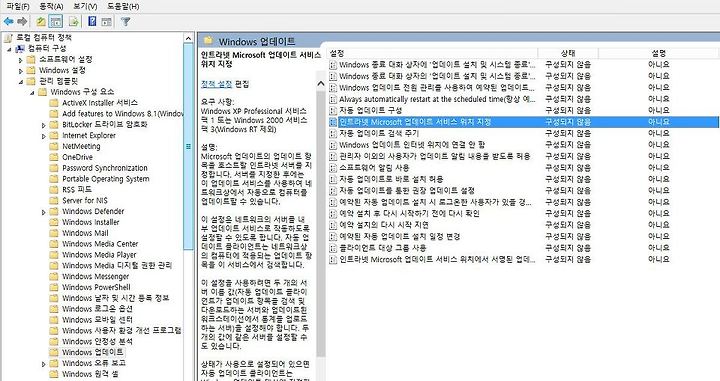The width and height of the screenshot is (720, 381).
Task: Click the policy icon of 자동 업데이트 구성
Action: click(x=333, y=111)
